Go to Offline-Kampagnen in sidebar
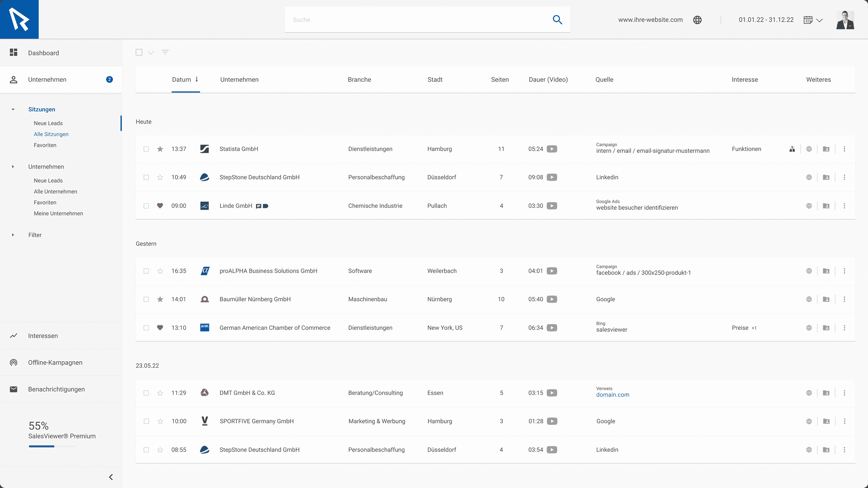The image size is (868, 488). click(55, 363)
